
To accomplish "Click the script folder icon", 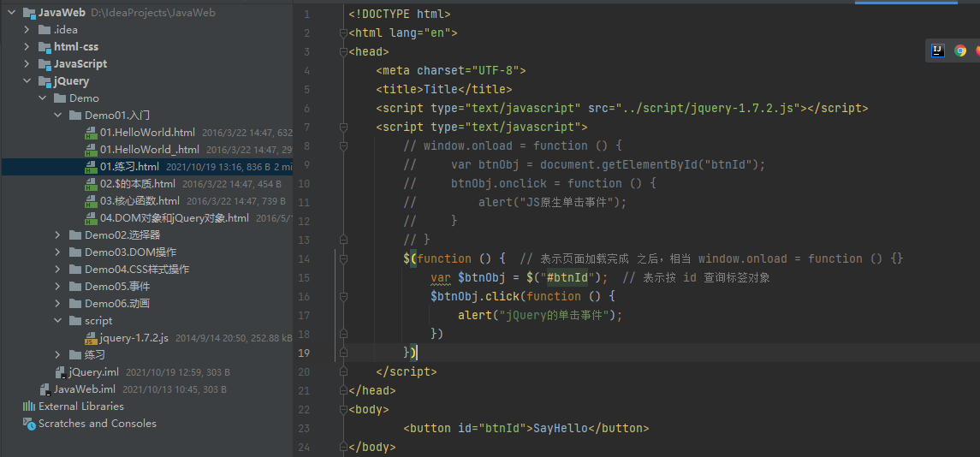I will pos(75,321).
